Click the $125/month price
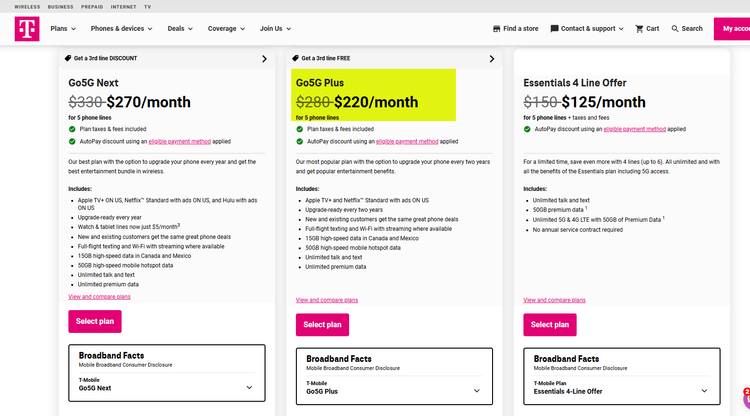Viewport: 750px width, 416px height. pyautogui.click(x=604, y=102)
